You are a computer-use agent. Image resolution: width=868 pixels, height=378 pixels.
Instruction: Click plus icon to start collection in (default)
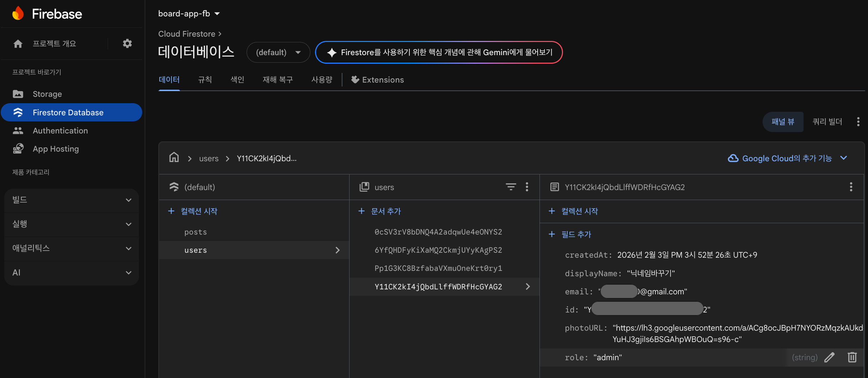tap(171, 211)
